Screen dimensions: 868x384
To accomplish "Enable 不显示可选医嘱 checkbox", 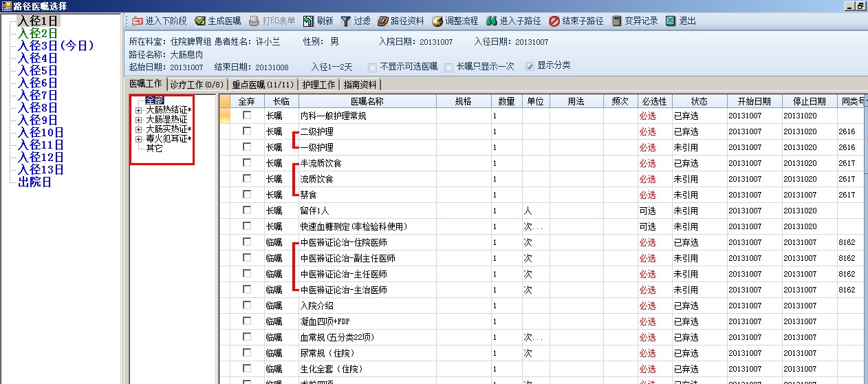I will (372, 67).
